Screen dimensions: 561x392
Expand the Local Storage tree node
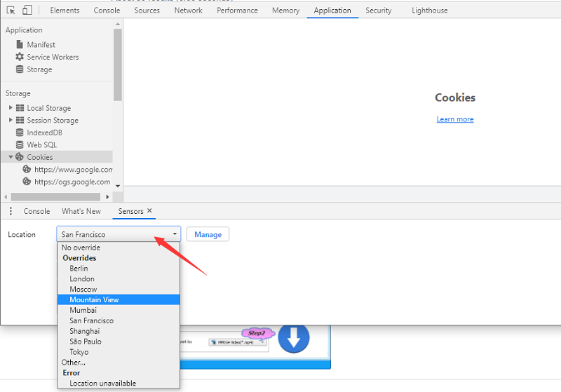click(x=11, y=108)
